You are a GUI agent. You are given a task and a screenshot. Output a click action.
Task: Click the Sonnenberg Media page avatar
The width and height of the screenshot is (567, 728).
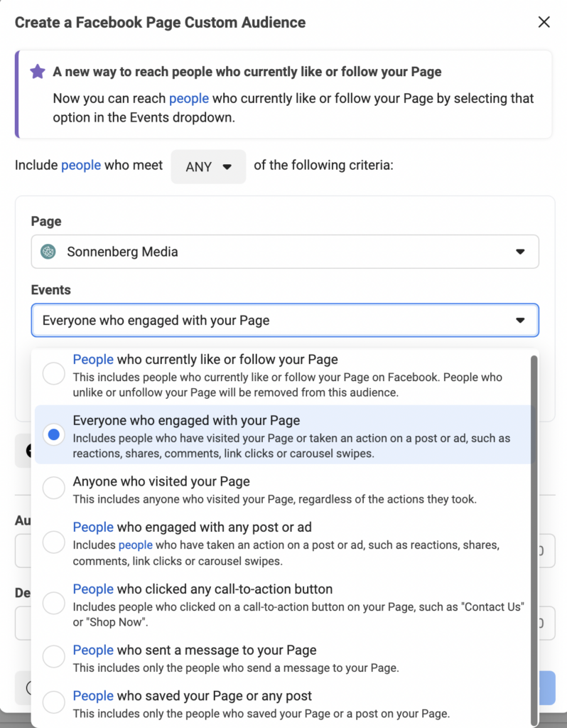[x=48, y=252]
